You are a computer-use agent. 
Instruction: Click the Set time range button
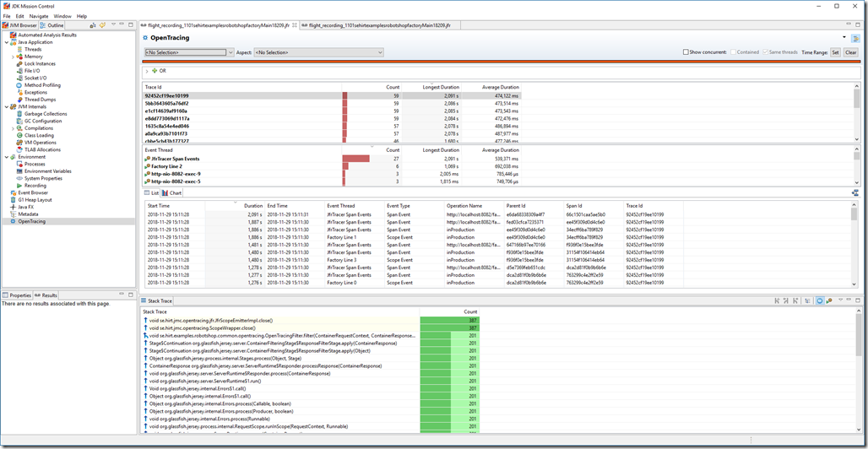click(835, 52)
